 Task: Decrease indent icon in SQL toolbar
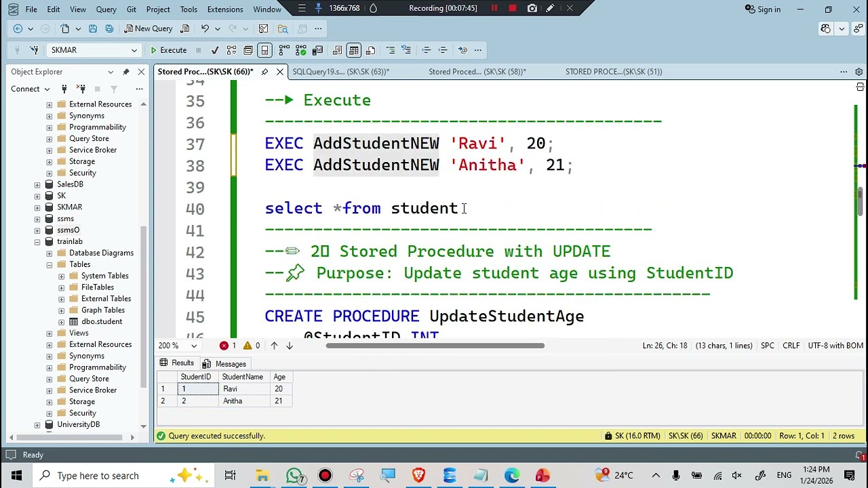427,50
